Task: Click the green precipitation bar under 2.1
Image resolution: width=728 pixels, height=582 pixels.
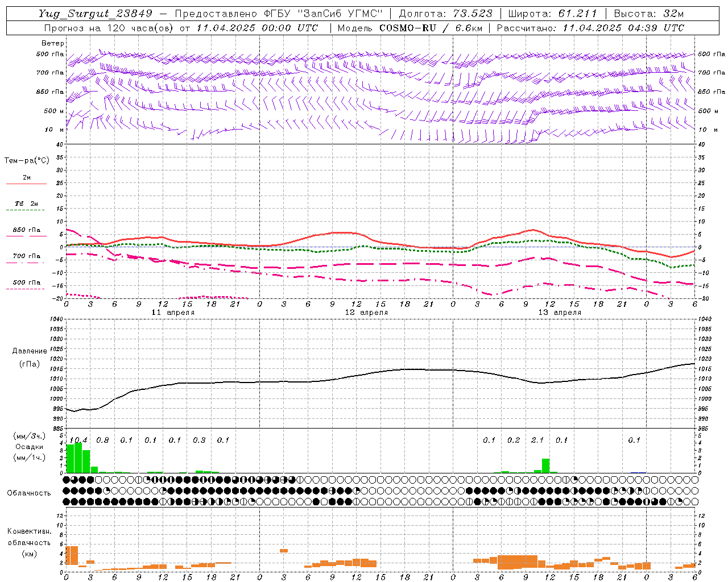Action: 545,465
